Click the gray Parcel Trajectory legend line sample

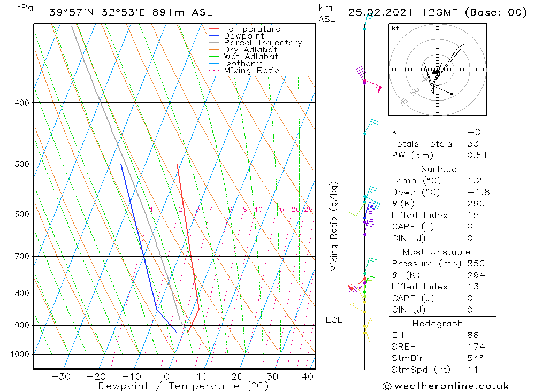tap(213, 43)
